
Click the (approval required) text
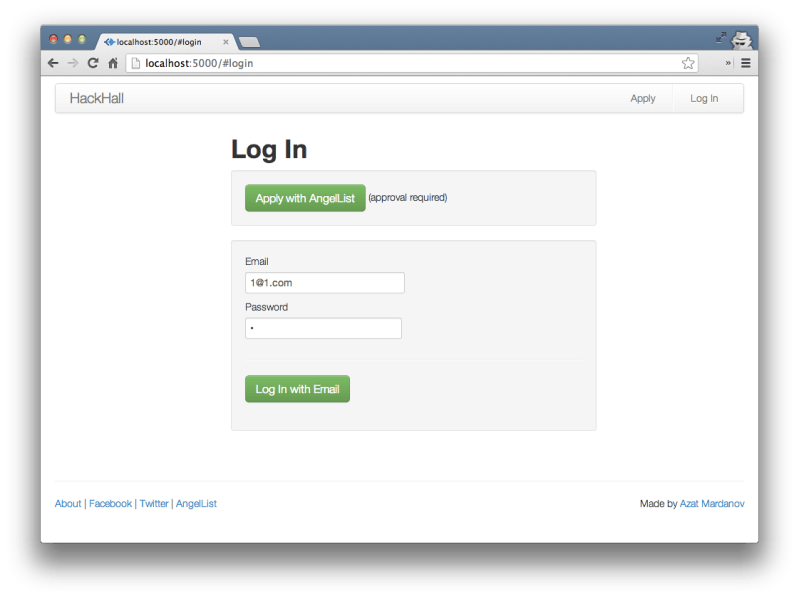408,198
